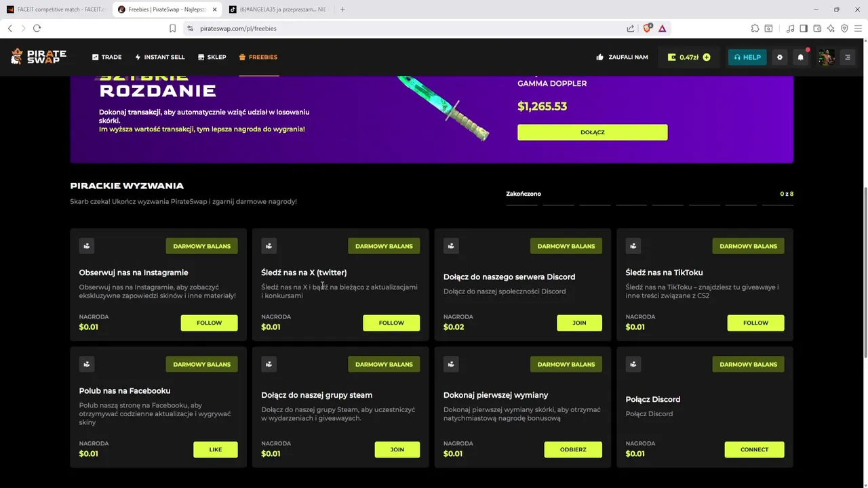Open ZAUFALI NAM link

coord(623,57)
